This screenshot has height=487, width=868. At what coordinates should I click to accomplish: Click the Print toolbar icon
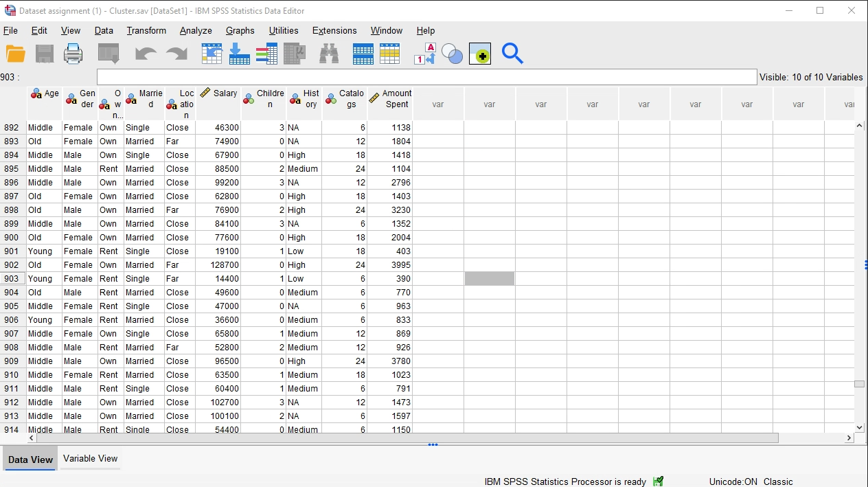(73, 53)
